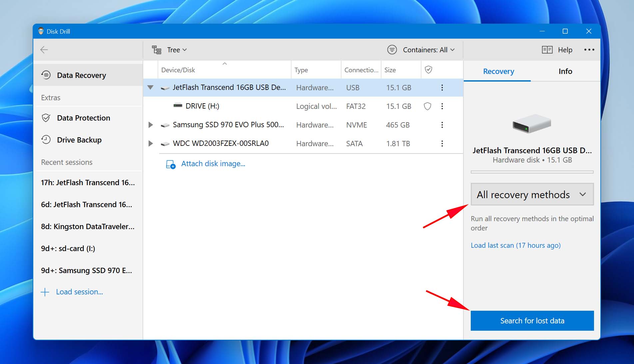Maximize the Disk Drill window
The image size is (634, 364).
click(x=565, y=31)
